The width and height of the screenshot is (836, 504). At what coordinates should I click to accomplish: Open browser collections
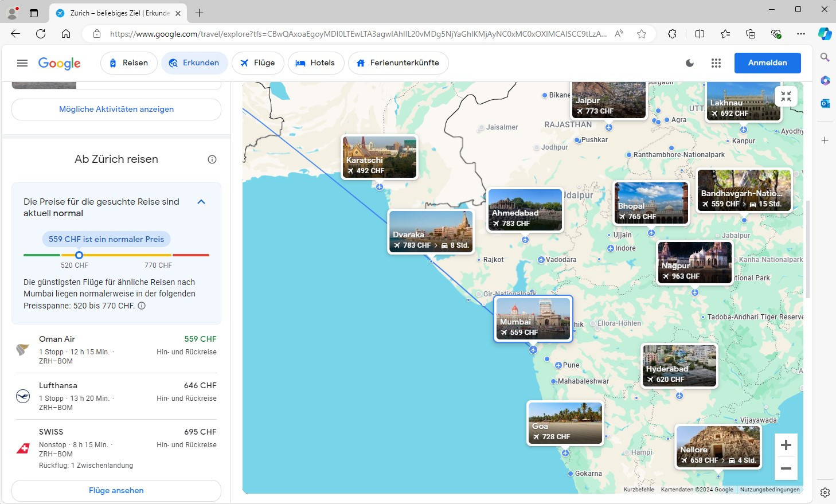751,34
